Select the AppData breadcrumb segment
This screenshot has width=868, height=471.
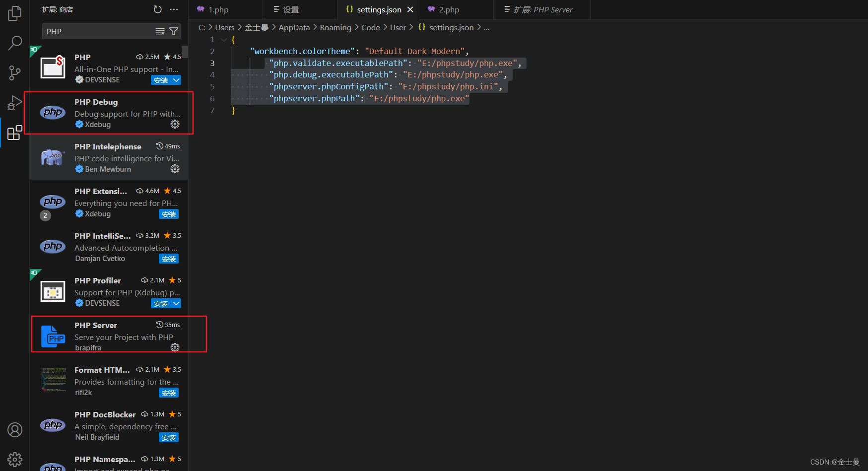pos(294,28)
